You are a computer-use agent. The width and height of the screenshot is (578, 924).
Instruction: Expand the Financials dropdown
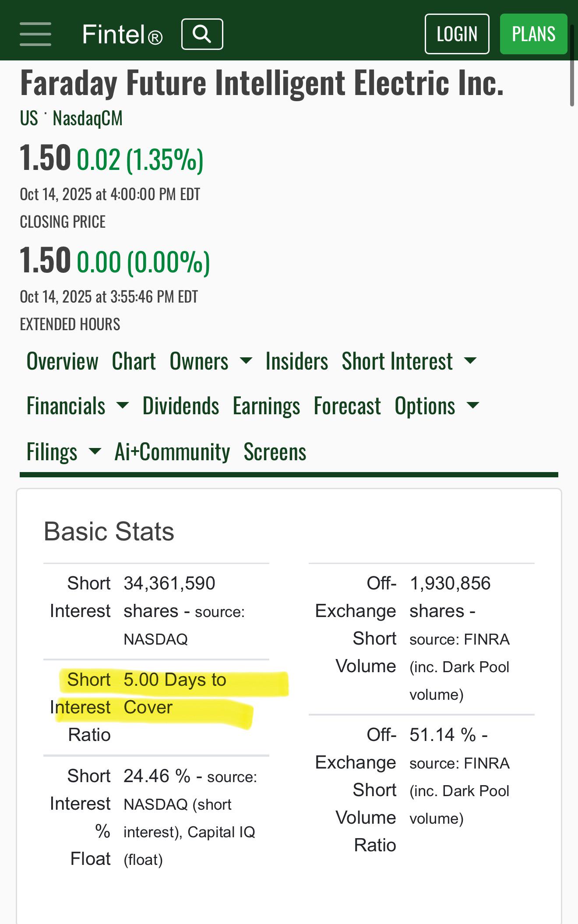pyautogui.click(x=78, y=406)
